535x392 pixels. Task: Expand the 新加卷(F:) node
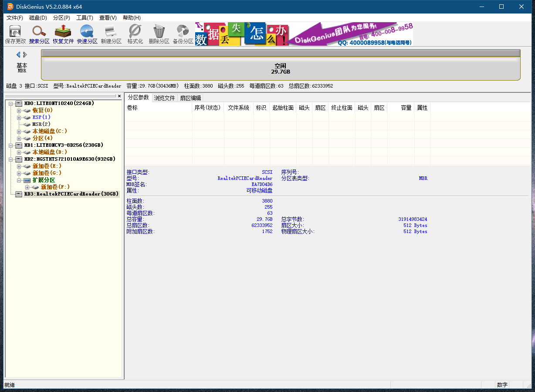click(27, 187)
